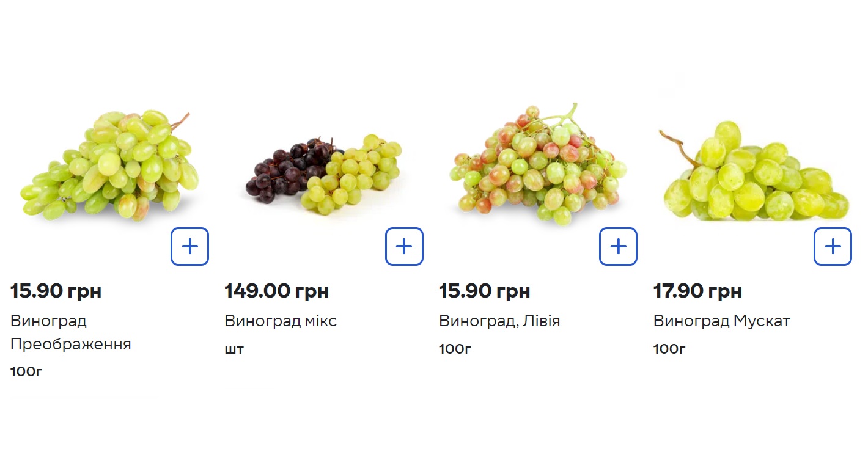
Task: Click the 15.90 грн price of Преображення
Action: [56, 291]
